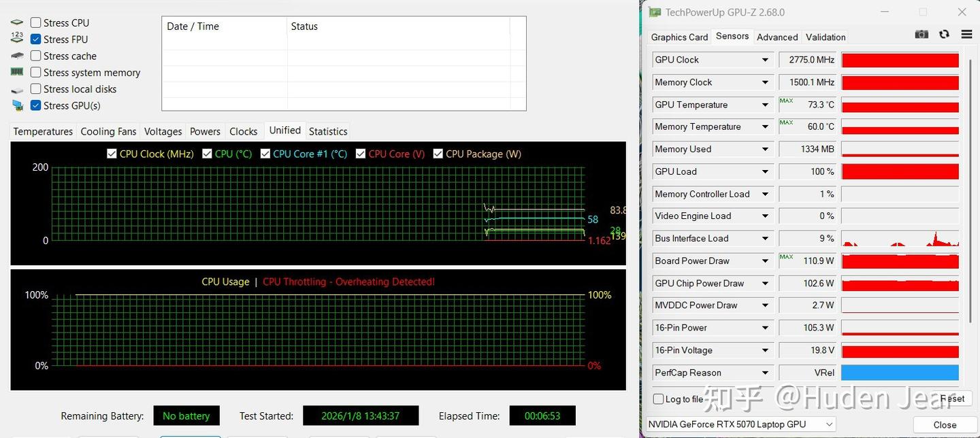Toggle CPU Core (V) graph checkbox
The width and height of the screenshot is (980, 438).
[x=361, y=154]
